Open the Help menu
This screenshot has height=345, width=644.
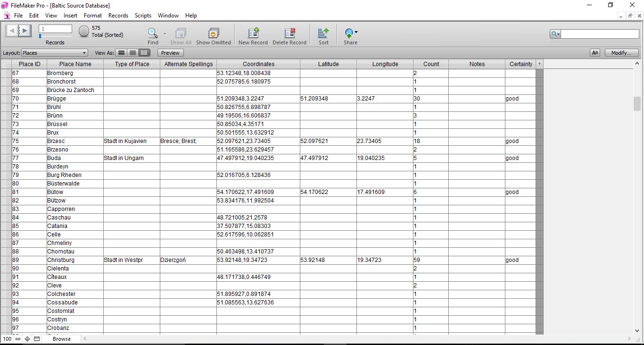click(x=191, y=16)
